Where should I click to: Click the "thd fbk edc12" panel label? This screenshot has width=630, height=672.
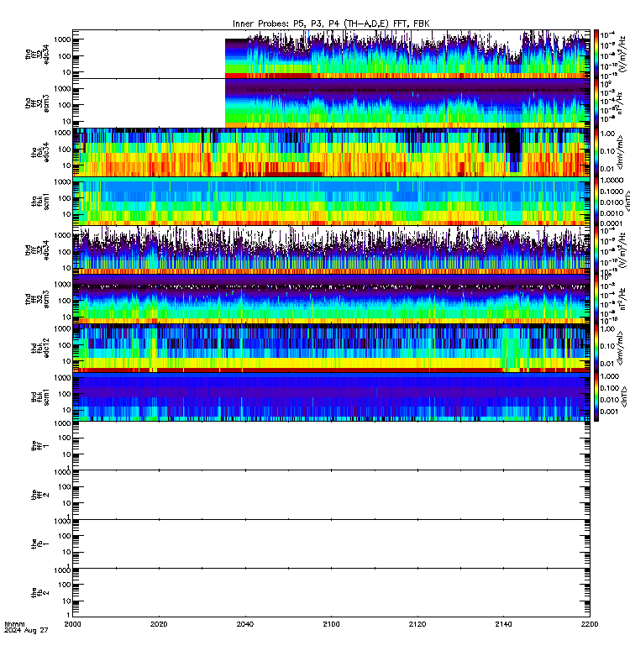click(x=40, y=348)
